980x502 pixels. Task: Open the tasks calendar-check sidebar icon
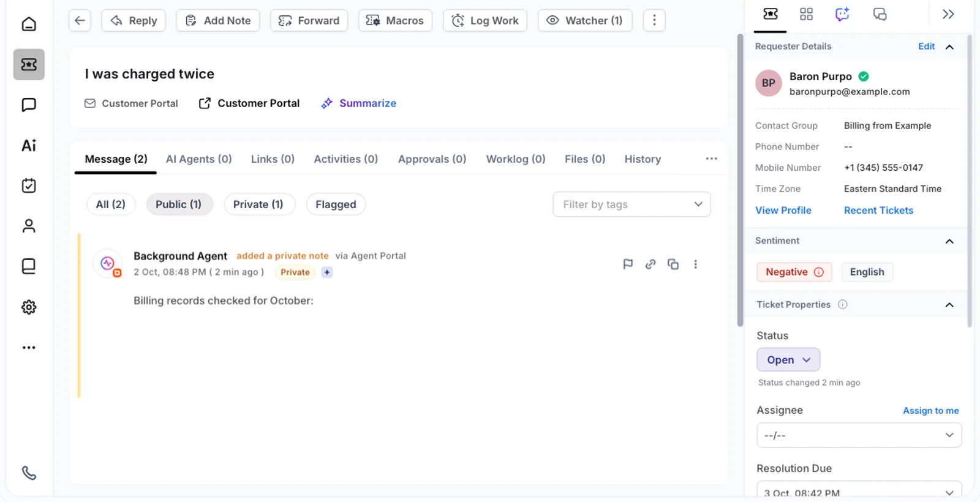coord(29,185)
